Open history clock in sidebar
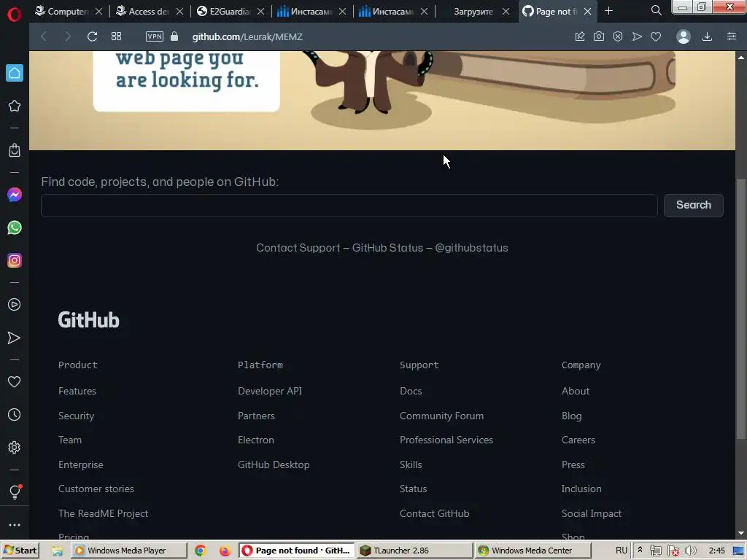This screenshot has width=747, height=560. tap(15, 415)
